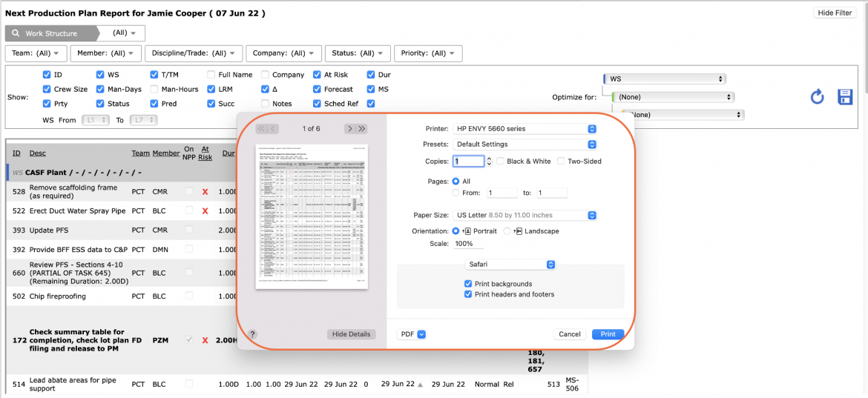Open the Status filter dropdown
This screenshot has width=868, height=398.
(x=358, y=53)
